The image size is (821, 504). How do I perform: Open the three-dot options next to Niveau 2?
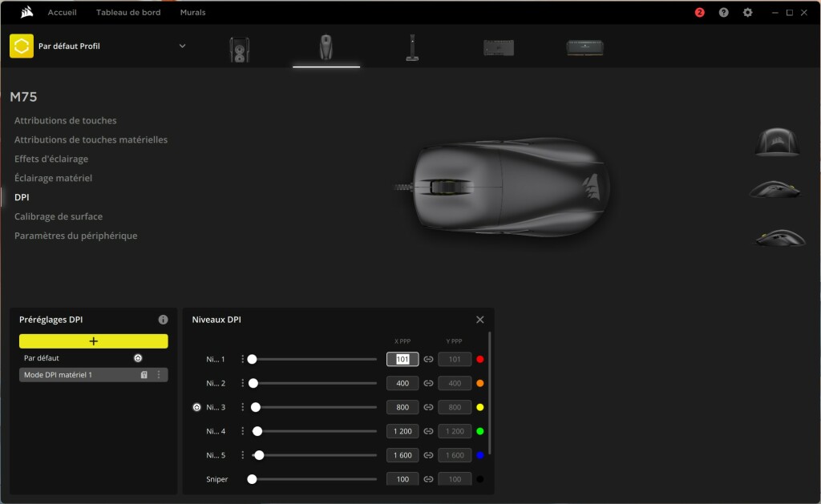tap(241, 383)
